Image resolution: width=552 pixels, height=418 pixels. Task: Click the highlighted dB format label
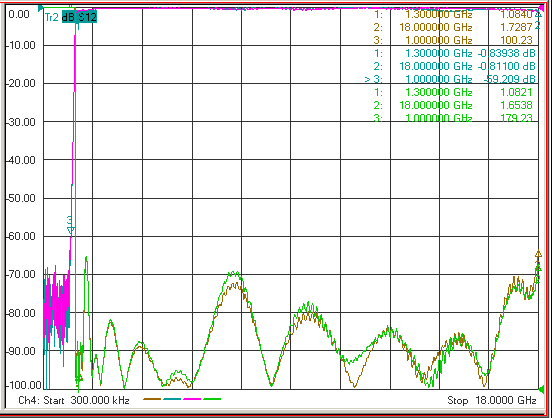point(68,17)
